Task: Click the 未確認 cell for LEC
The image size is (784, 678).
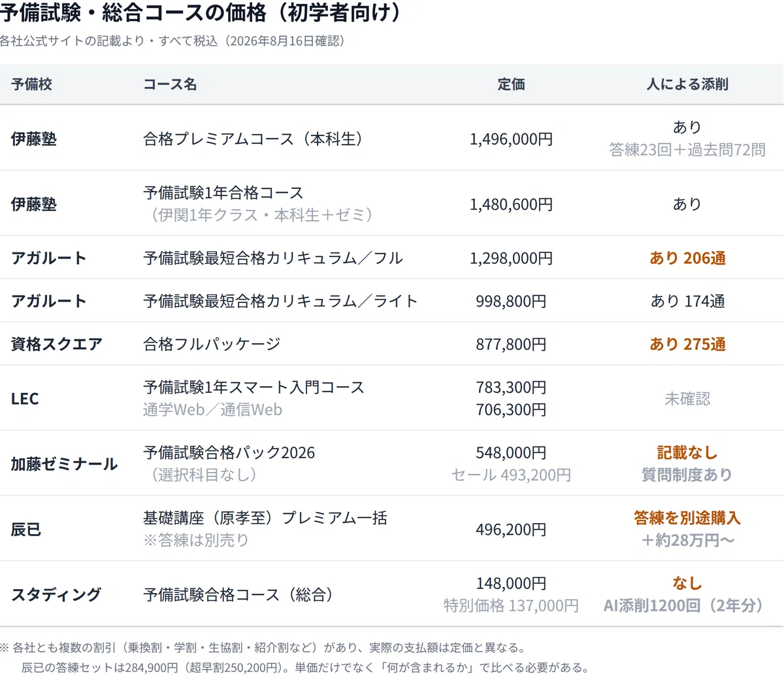Action: (687, 399)
